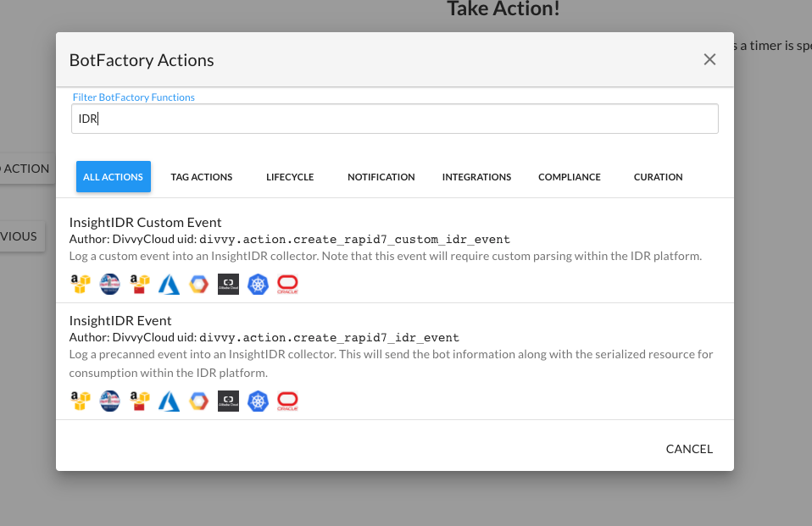This screenshot has height=526, width=812.
Task: Click the Oracle icon under InsightIDR Event
Action: (287, 401)
